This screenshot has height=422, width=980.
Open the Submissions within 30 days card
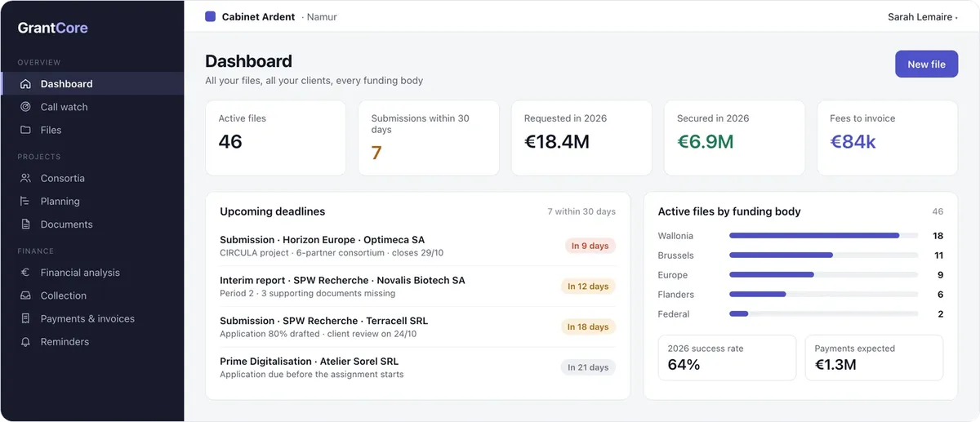coord(428,138)
